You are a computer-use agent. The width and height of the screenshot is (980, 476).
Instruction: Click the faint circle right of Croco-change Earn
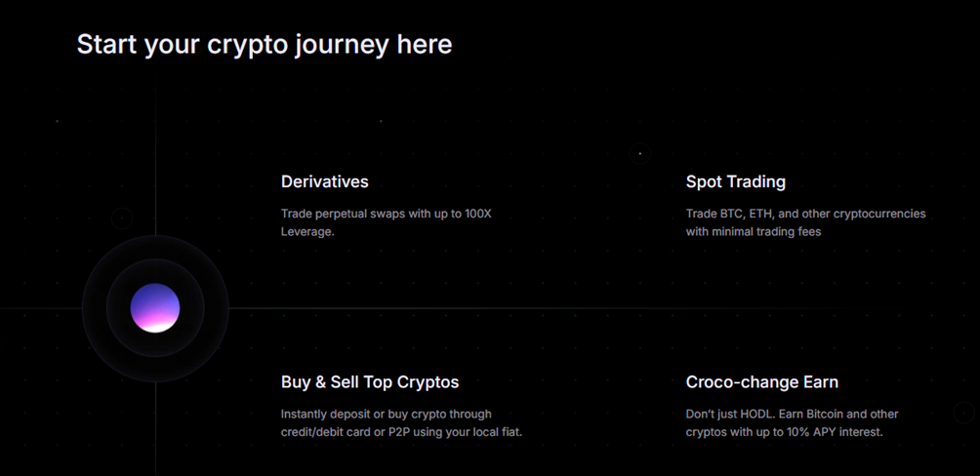963,413
